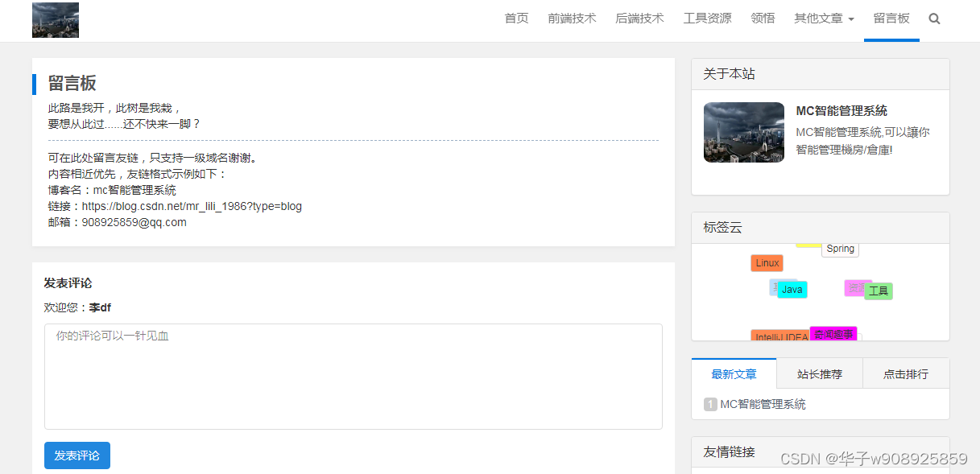Click the 发表评论 section heading
The image size is (980, 474).
pos(68,283)
